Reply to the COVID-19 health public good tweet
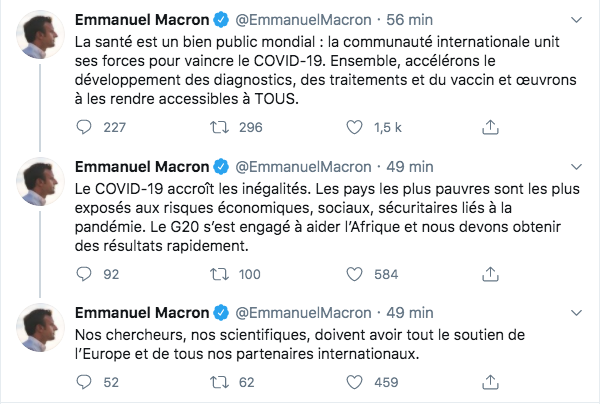 tap(86, 127)
